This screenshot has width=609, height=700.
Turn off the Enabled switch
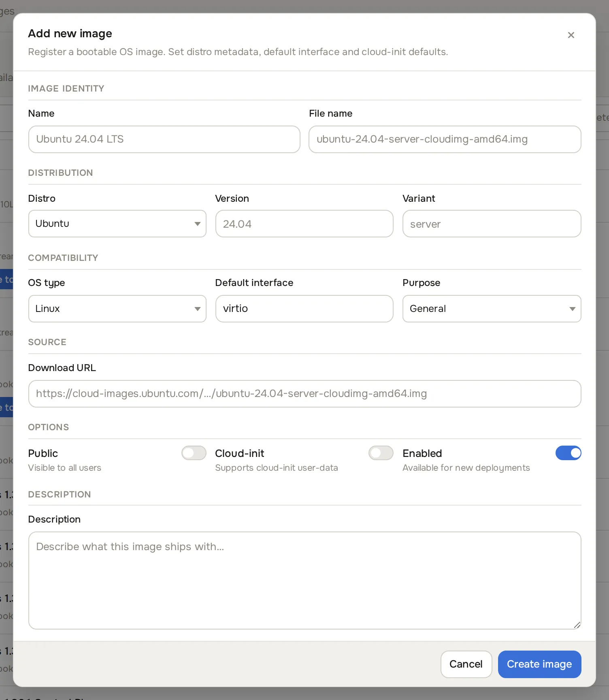[x=569, y=453]
